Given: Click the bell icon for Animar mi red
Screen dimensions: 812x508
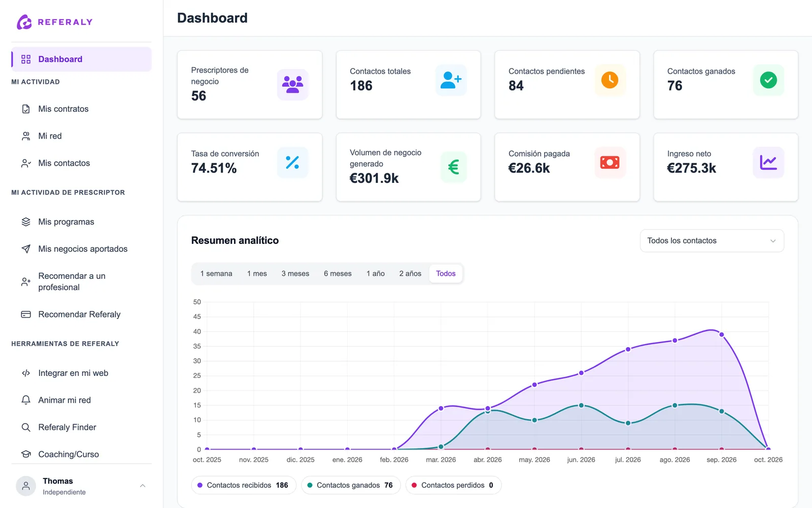Looking at the screenshot, I should (x=26, y=400).
